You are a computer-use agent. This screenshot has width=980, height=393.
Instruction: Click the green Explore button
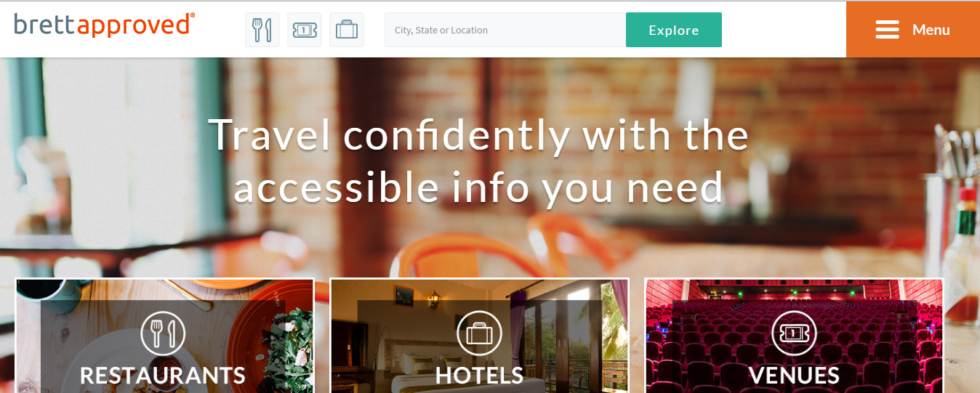tap(674, 30)
